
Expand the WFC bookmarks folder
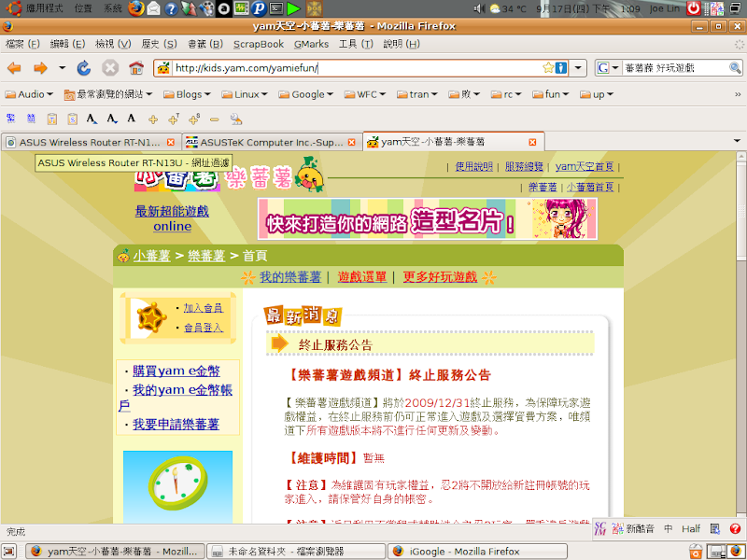(x=365, y=94)
